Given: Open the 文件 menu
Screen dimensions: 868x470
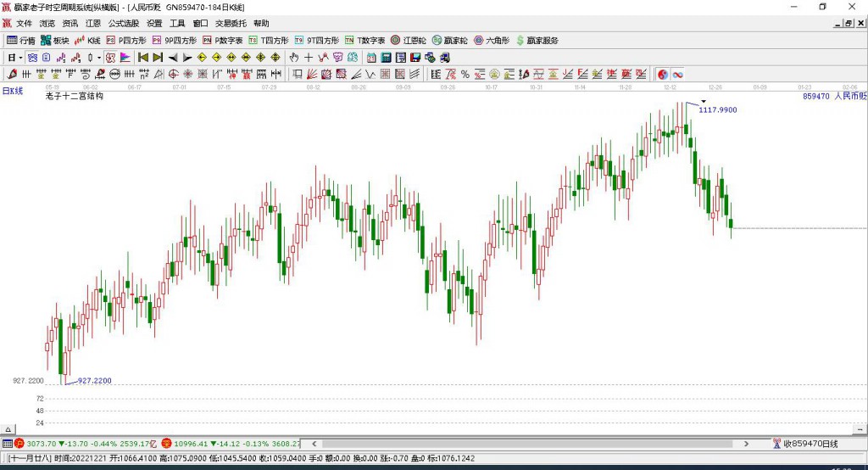Looking at the screenshot, I should click(x=25, y=23).
